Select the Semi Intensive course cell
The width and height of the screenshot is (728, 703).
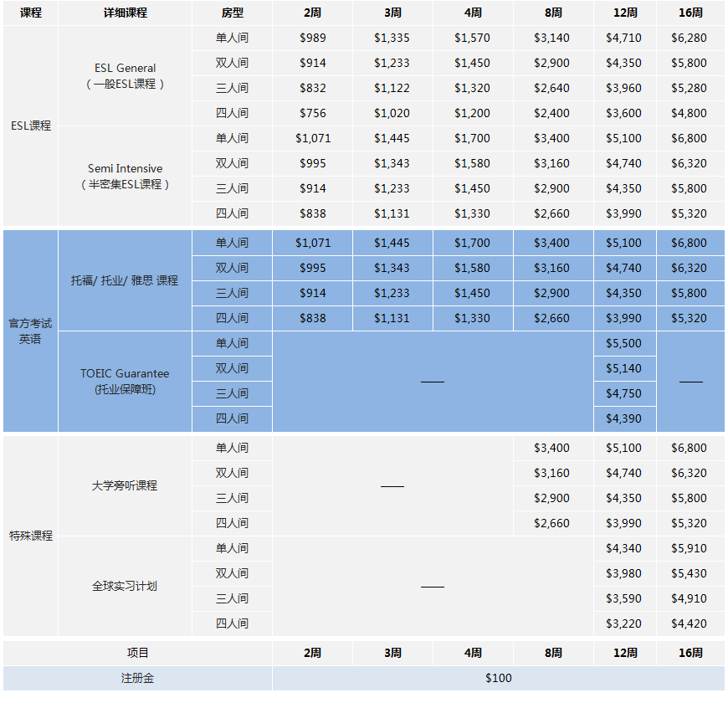point(125,176)
